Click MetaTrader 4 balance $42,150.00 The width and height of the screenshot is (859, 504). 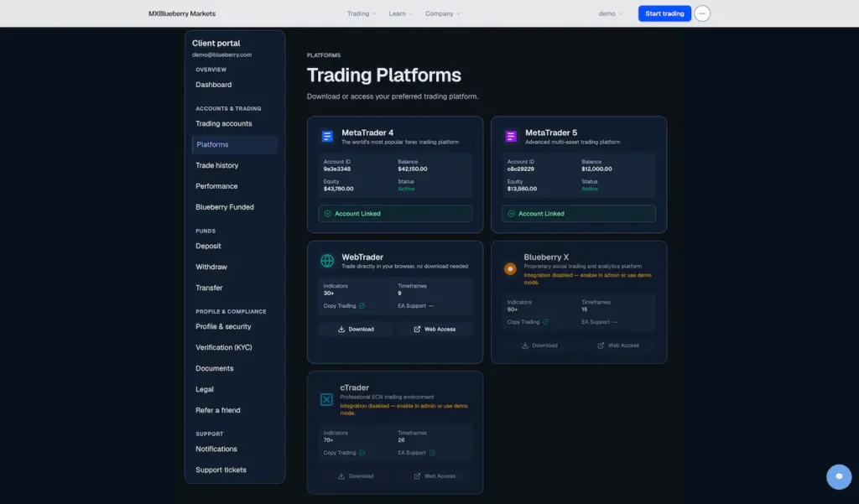click(413, 169)
